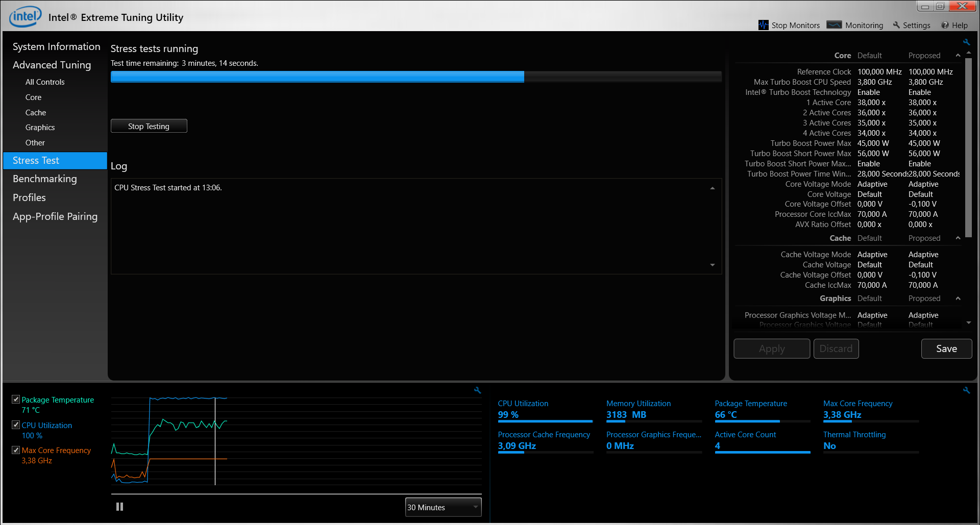Click the AVX Ratio Offset row label
This screenshot has width=980, height=525.
pos(823,224)
